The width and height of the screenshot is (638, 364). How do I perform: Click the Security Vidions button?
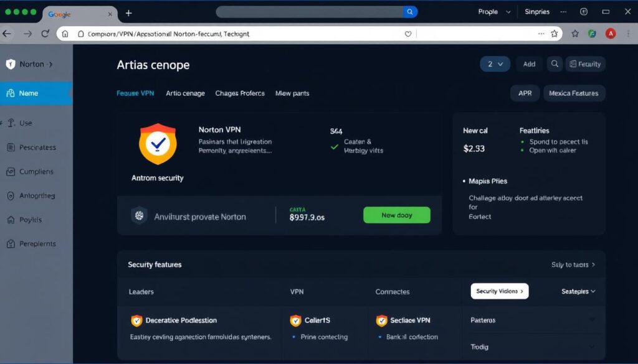(x=500, y=291)
